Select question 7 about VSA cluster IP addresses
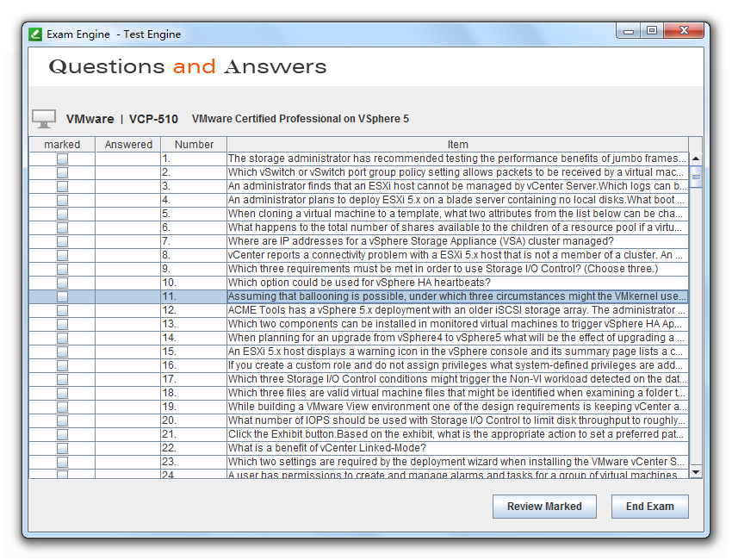Screen dimensions: 732x560 pyautogui.click(x=359, y=241)
